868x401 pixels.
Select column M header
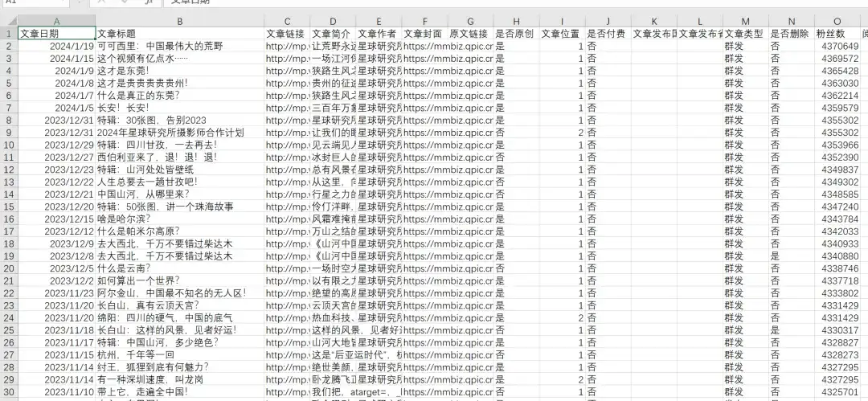pos(746,22)
